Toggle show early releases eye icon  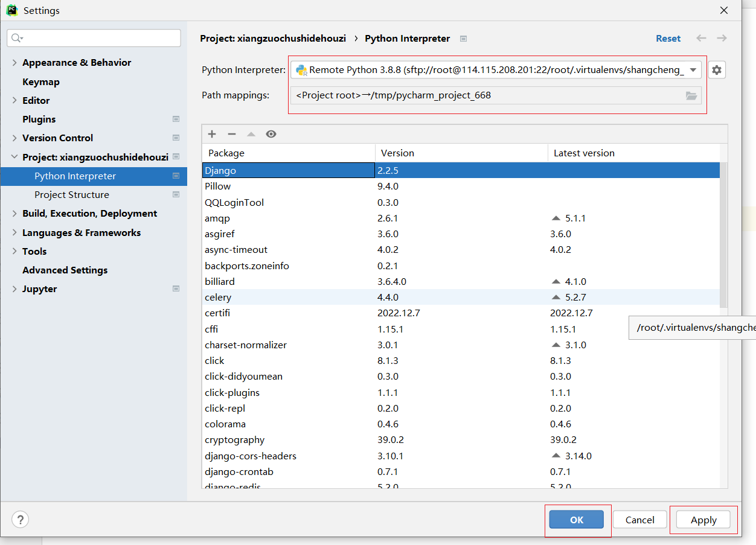tap(271, 134)
